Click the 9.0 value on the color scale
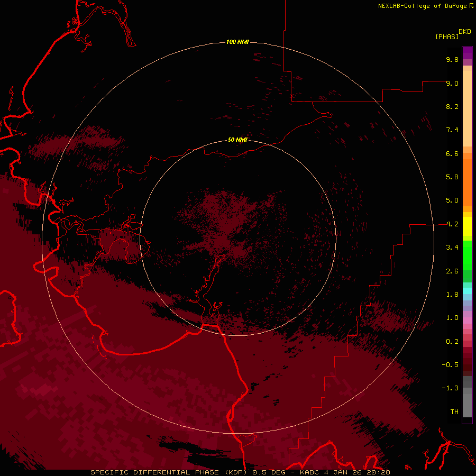This screenshot has height=476, width=476. pyautogui.click(x=452, y=83)
